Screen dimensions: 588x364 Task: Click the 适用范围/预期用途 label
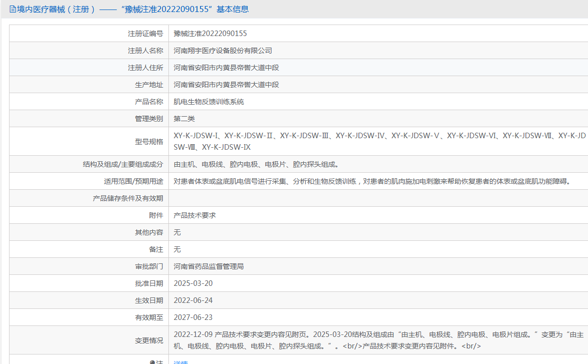133,181
